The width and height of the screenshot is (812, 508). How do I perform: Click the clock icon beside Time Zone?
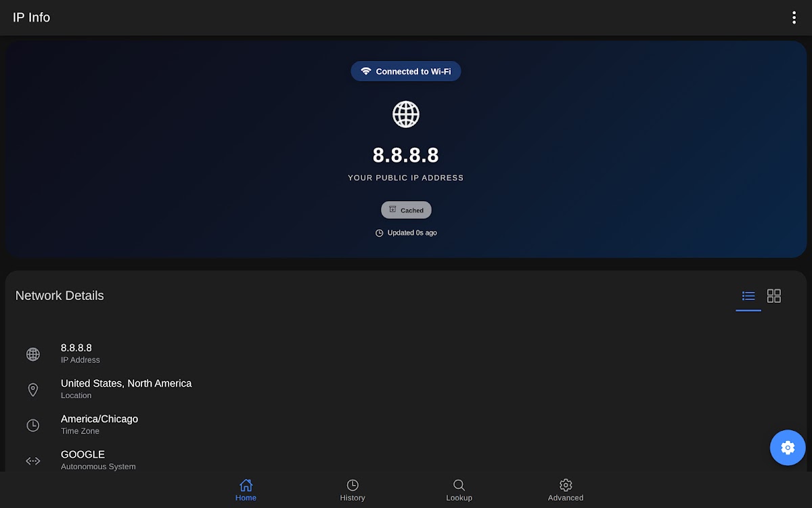point(32,425)
